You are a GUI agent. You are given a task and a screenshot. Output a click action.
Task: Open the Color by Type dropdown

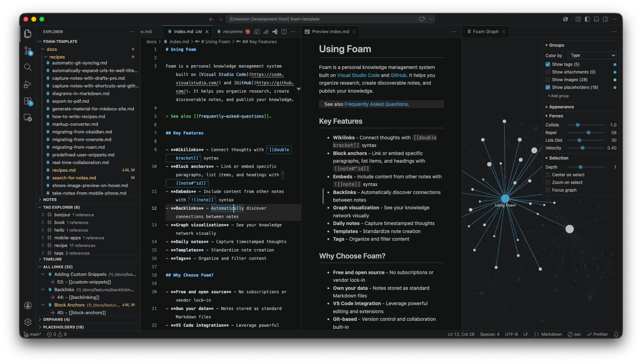pos(592,55)
